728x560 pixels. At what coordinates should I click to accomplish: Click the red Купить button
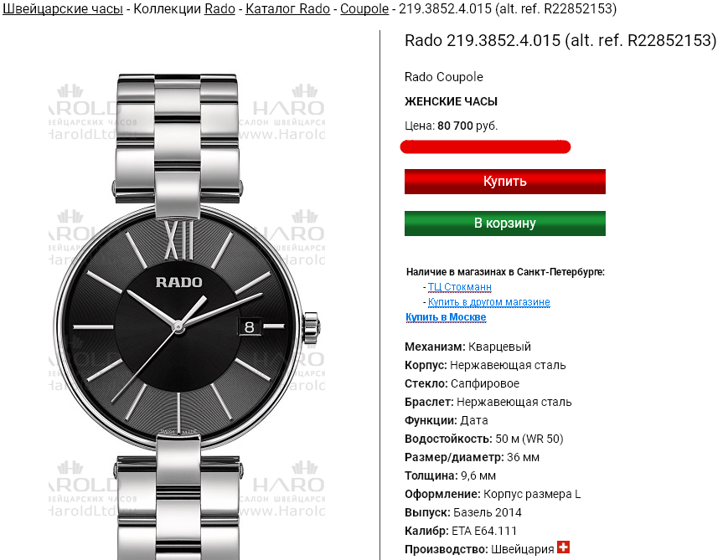point(504,182)
